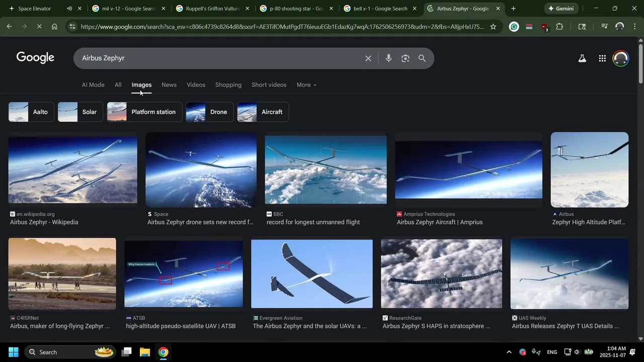Open 'Airbus Zephyr - Wikipedia' link

coord(44,222)
